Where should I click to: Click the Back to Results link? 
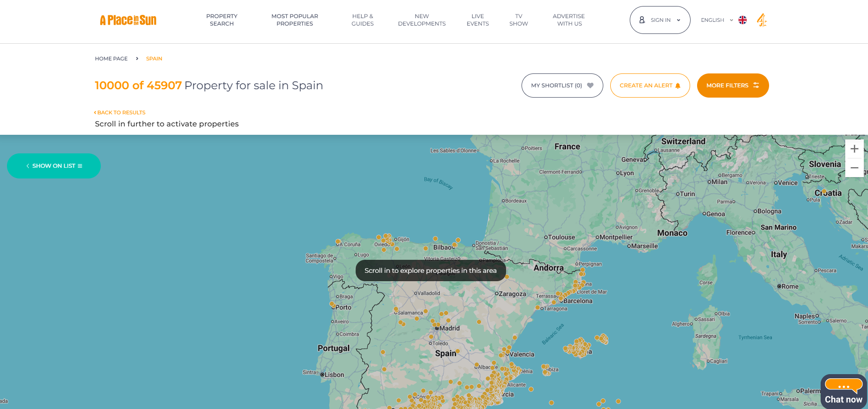click(120, 112)
